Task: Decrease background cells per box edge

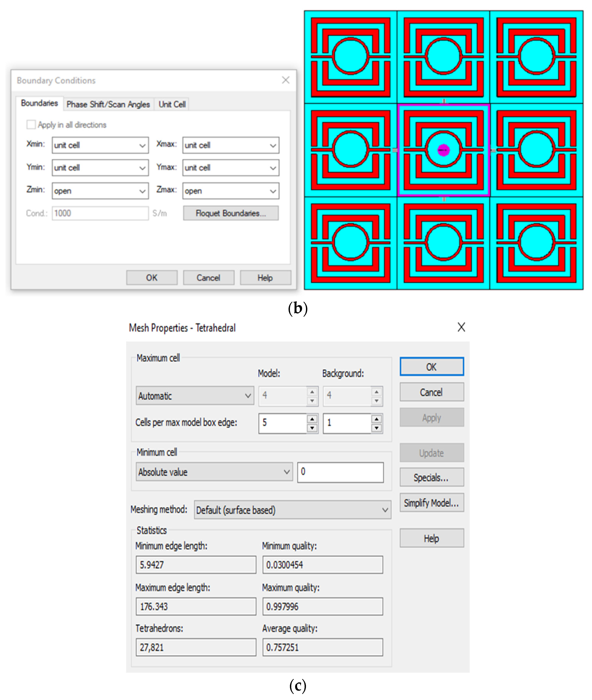Action: click(x=376, y=428)
